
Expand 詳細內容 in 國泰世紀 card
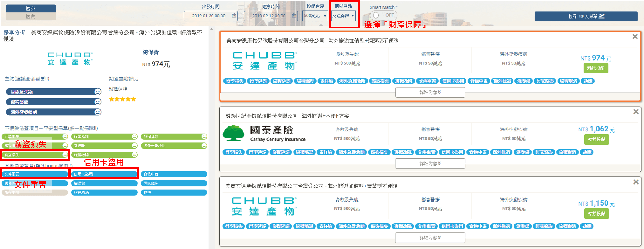click(430, 164)
